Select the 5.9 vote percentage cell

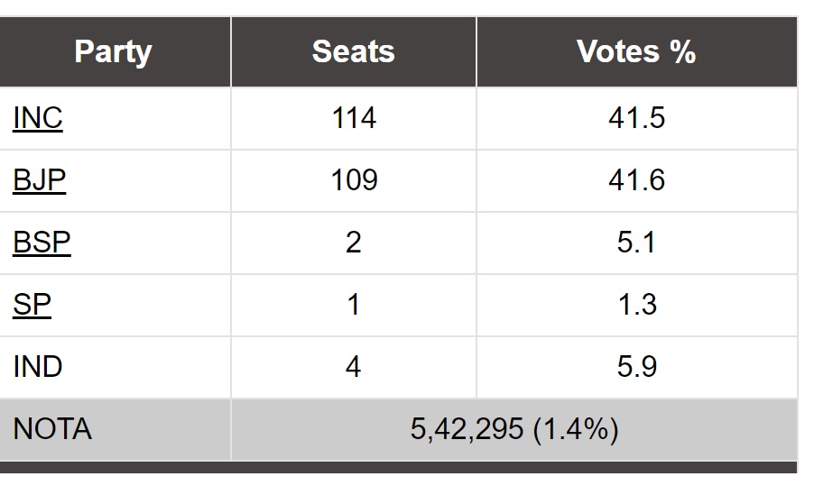click(636, 367)
